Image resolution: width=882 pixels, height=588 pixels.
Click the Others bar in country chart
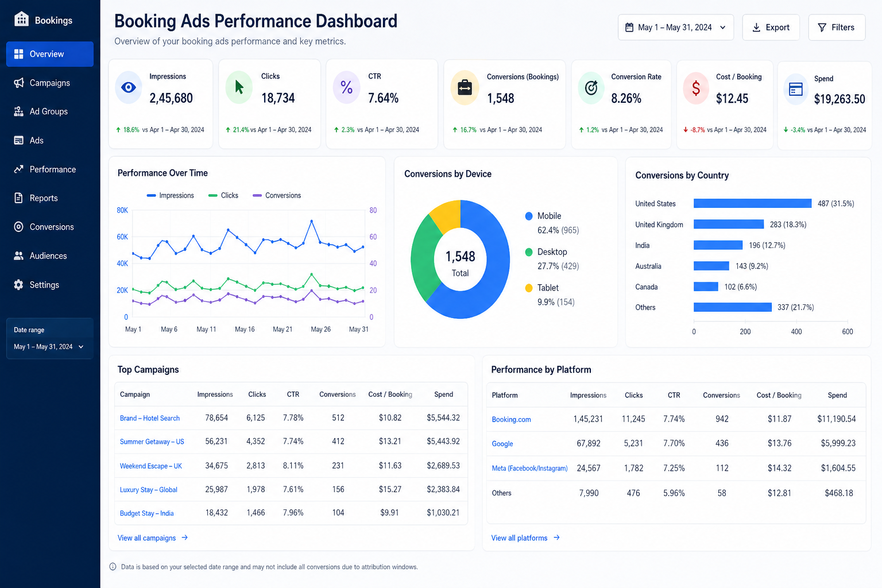[x=733, y=307]
